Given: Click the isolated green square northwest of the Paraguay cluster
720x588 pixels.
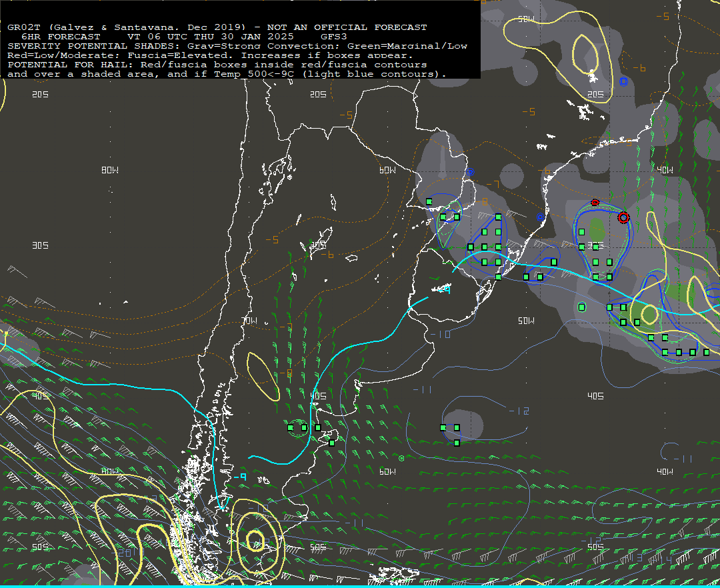Looking at the screenshot, I should tap(429, 201).
